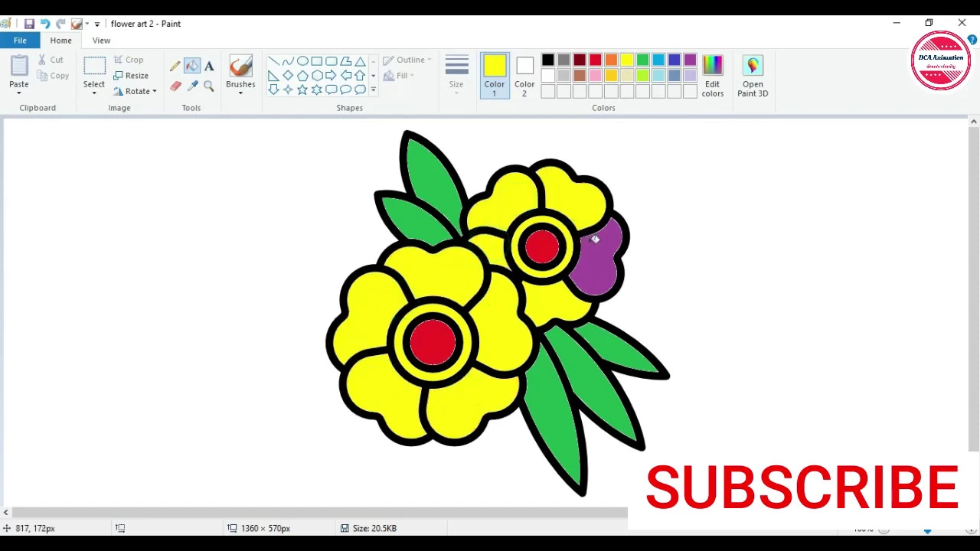Screen dimensions: 980x551
Task: Click the Resize button
Action: (131, 76)
